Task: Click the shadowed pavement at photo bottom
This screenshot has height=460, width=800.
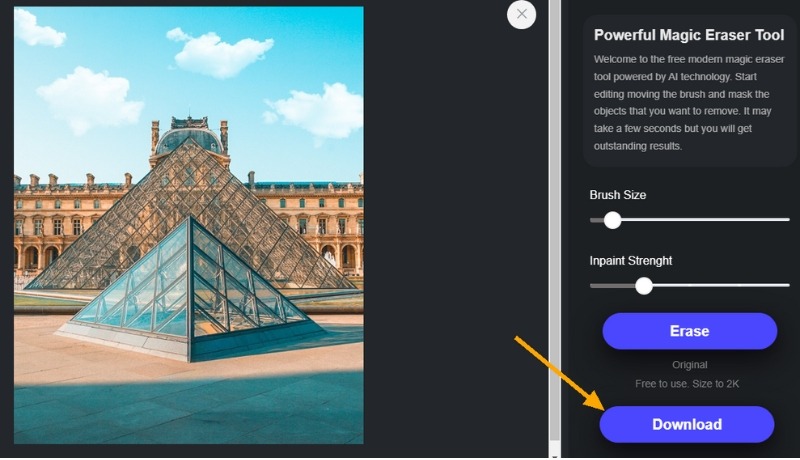Action: 189,411
